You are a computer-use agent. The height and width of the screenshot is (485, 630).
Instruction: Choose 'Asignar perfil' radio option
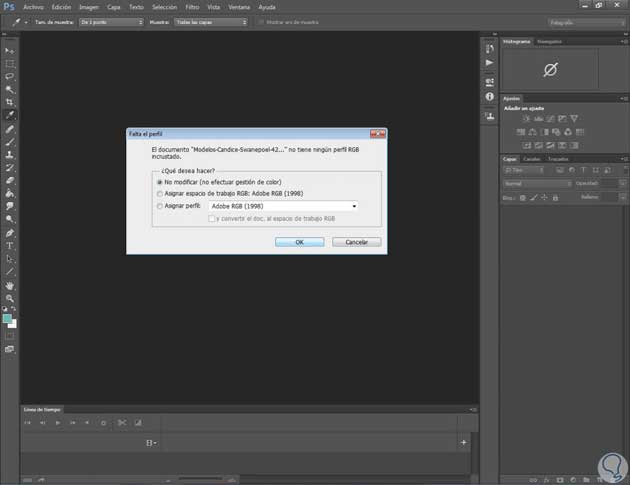160,206
